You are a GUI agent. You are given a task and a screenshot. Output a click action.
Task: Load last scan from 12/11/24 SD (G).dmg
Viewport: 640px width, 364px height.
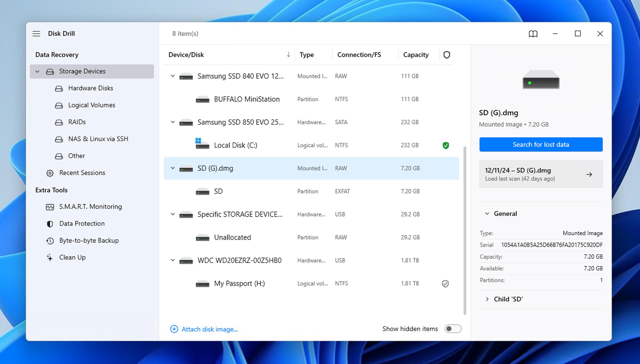(541, 174)
